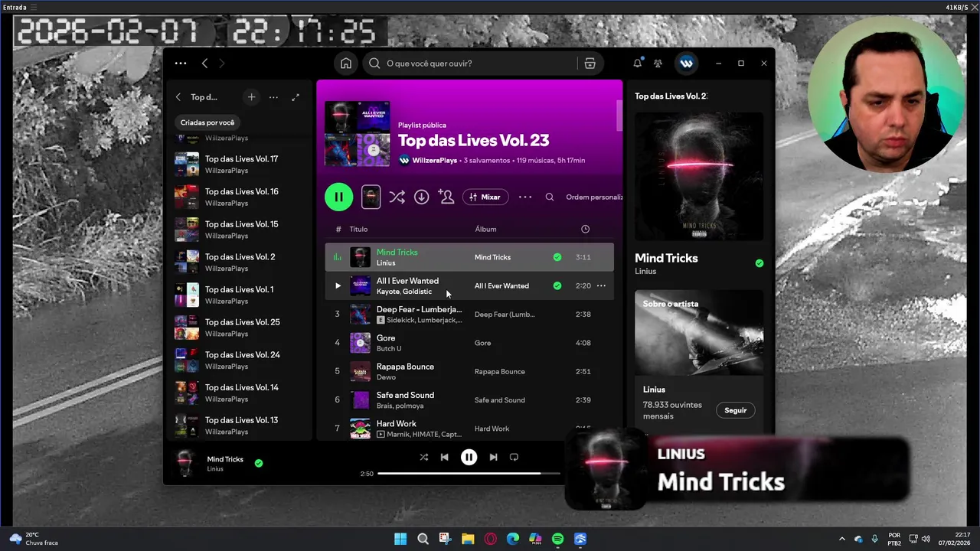Go back with the top navigation arrow
Screen dimensions: 980x551
click(x=204, y=64)
